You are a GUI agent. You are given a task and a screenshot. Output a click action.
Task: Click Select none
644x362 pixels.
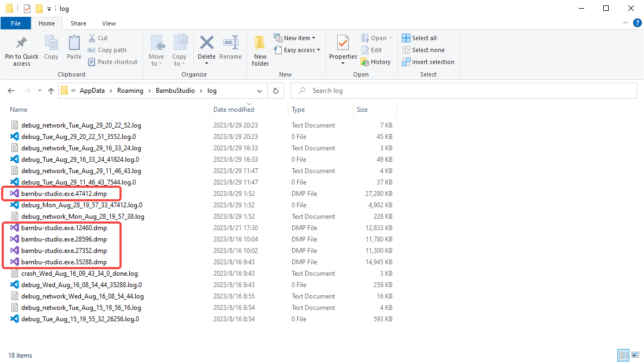coord(423,50)
